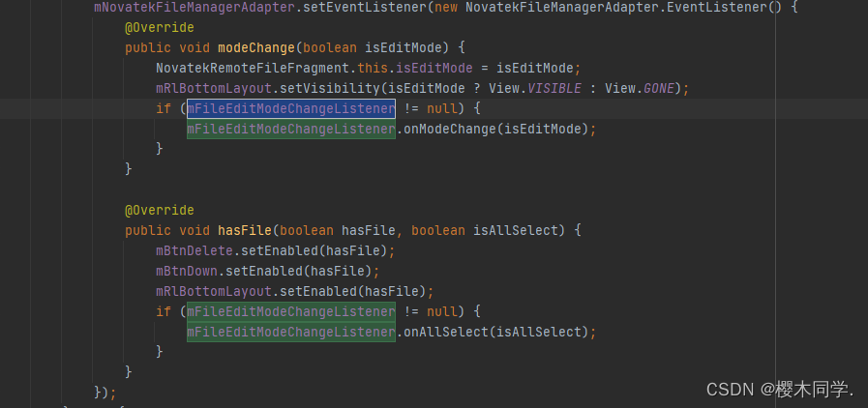Image resolution: width=868 pixels, height=408 pixels.
Task: Click the setVisibility method call
Action: [x=330, y=88]
